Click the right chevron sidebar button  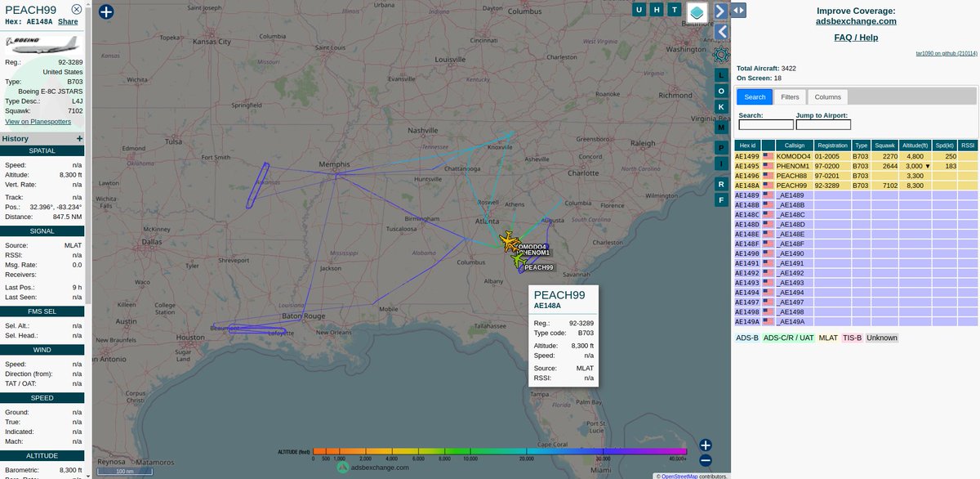[x=720, y=11]
